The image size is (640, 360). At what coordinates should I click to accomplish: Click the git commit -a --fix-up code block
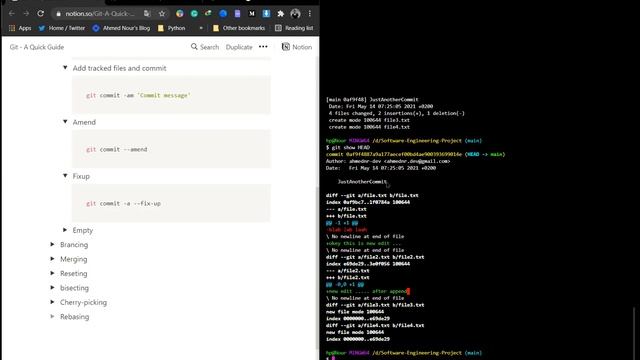pyautogui.click(x=171, y=203)
